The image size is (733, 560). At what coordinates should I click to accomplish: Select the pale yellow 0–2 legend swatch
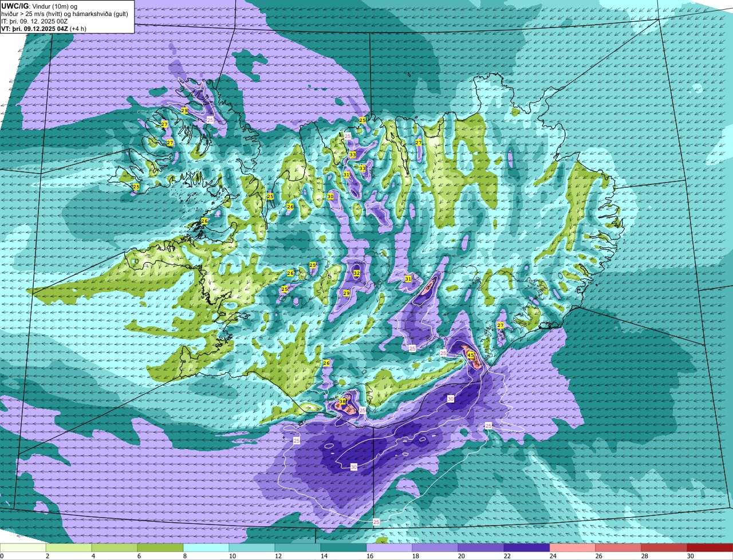pyautogui.click(x=23, y=547)
